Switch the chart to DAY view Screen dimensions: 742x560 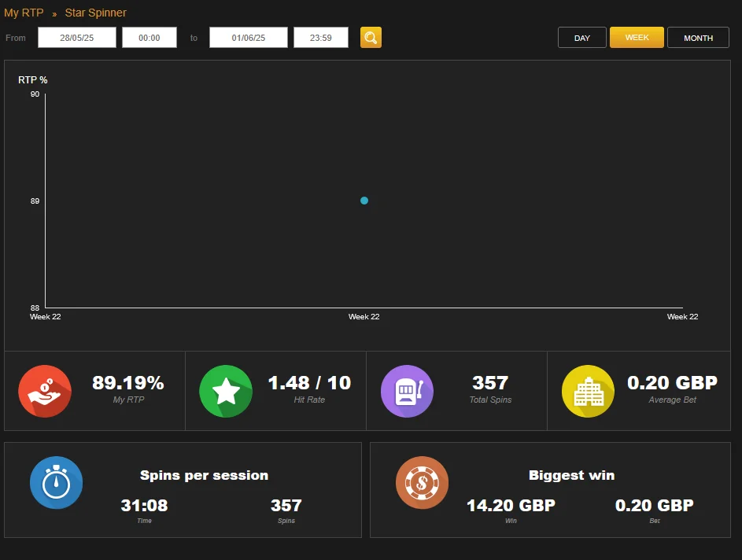[582, 38]
